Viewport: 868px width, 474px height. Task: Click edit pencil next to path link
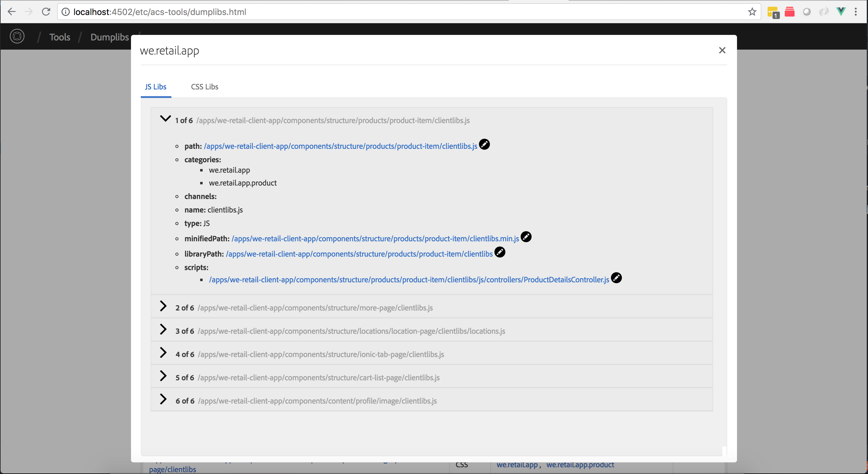pyautogui.click(x=484, y=144)
